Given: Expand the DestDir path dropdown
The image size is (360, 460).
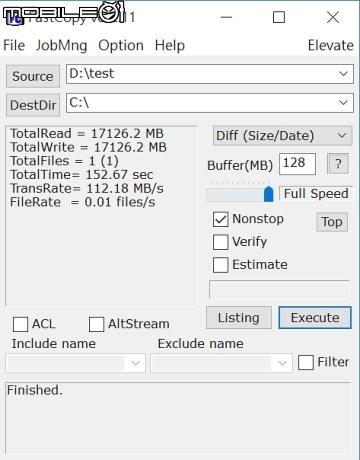Looking at the screenshot, I should point(343,103).
